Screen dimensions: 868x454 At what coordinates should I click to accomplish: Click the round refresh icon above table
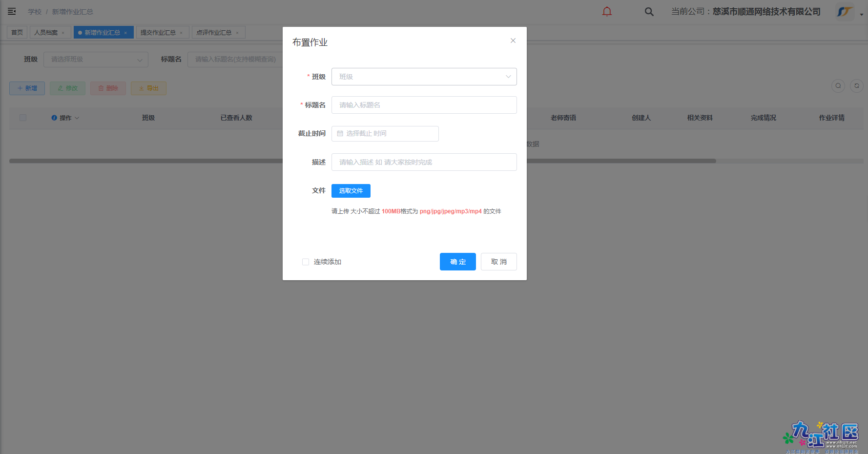[x=857, y=86]
